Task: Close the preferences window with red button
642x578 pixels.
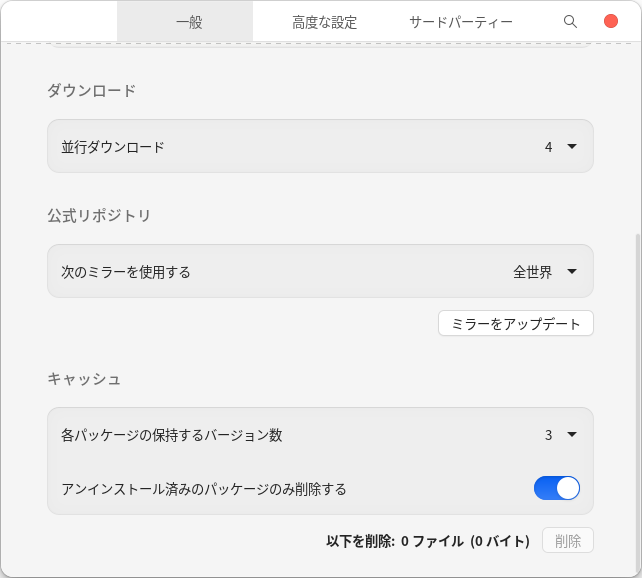Action: pos(611,21)
